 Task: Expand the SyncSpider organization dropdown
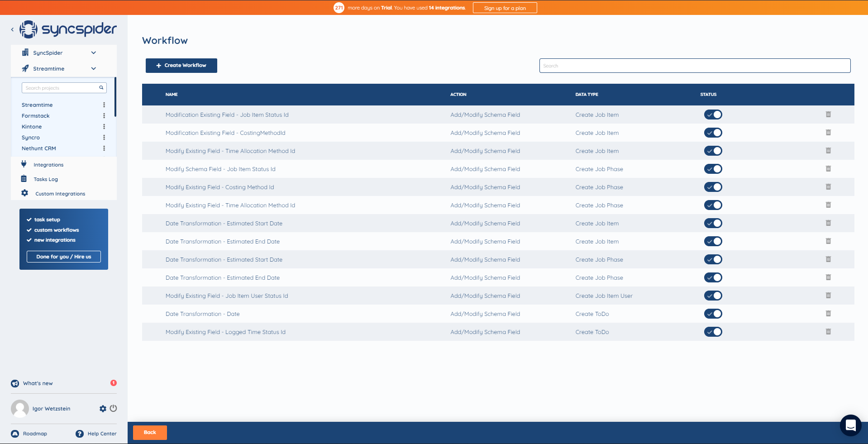coord(94,53)
